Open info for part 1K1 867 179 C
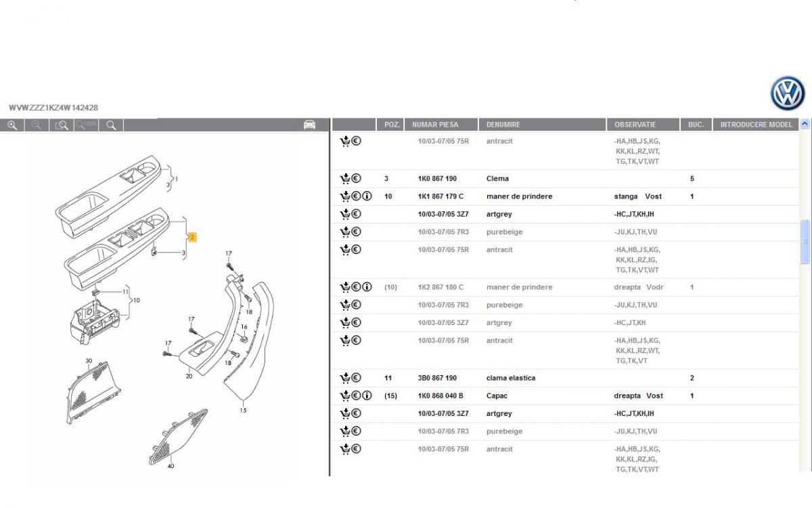This screenshot has height=508, width=812. 367,196
